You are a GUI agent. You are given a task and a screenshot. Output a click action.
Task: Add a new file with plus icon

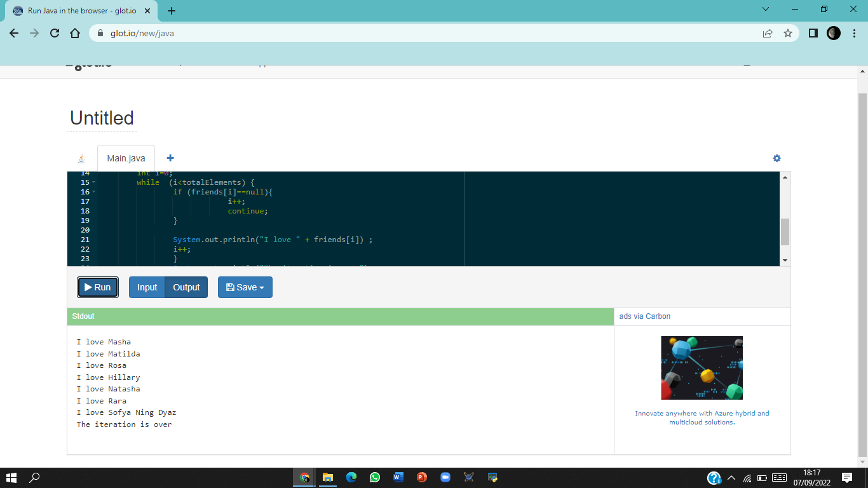170,158
